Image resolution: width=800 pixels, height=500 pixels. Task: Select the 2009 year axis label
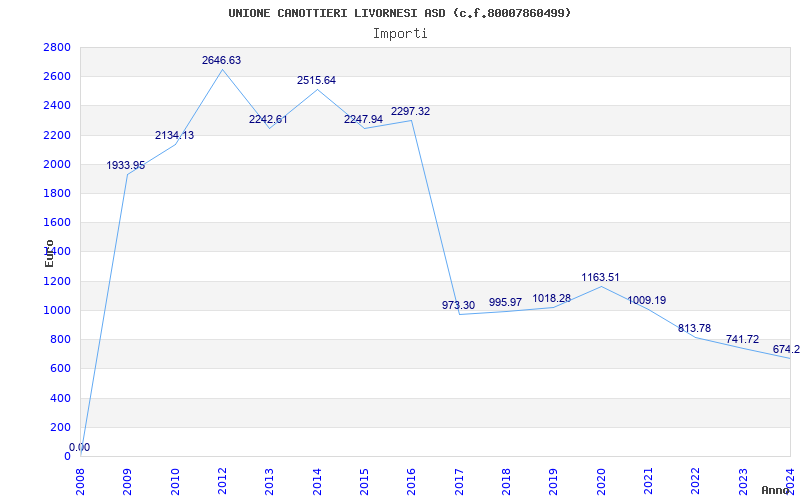pyautogui.click(x=127, y=482)
